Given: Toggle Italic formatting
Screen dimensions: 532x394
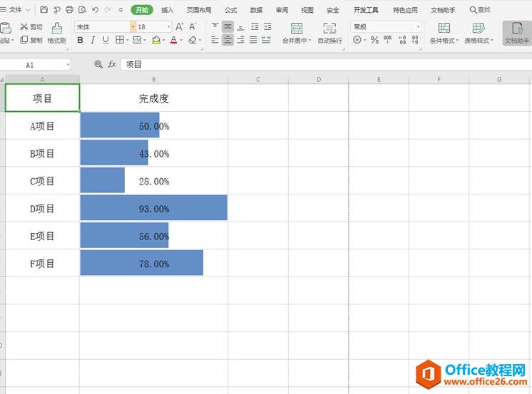Looking at the screenshot, I should tap(93, 40).
